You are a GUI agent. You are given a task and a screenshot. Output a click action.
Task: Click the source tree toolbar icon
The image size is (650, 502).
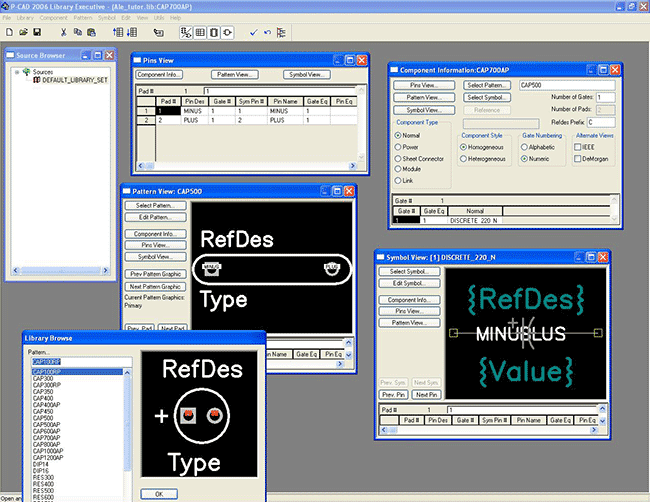(x=281, y=32)
